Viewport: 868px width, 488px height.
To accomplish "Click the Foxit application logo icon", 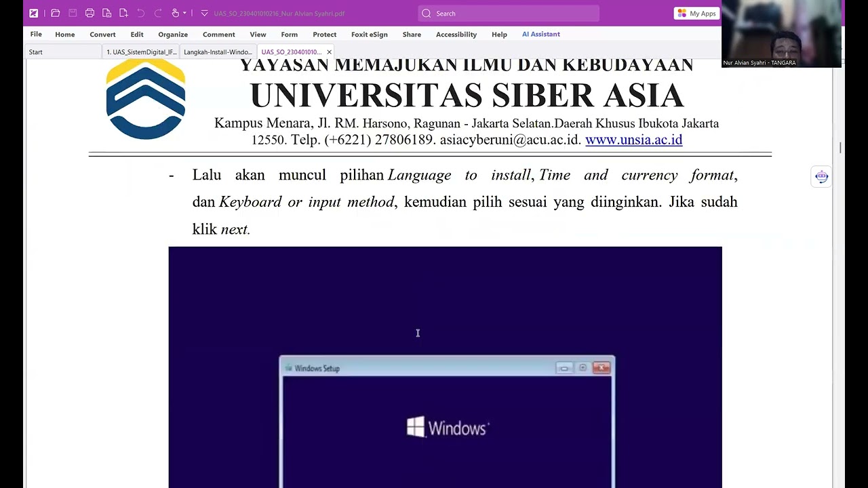I will (34, 13).
